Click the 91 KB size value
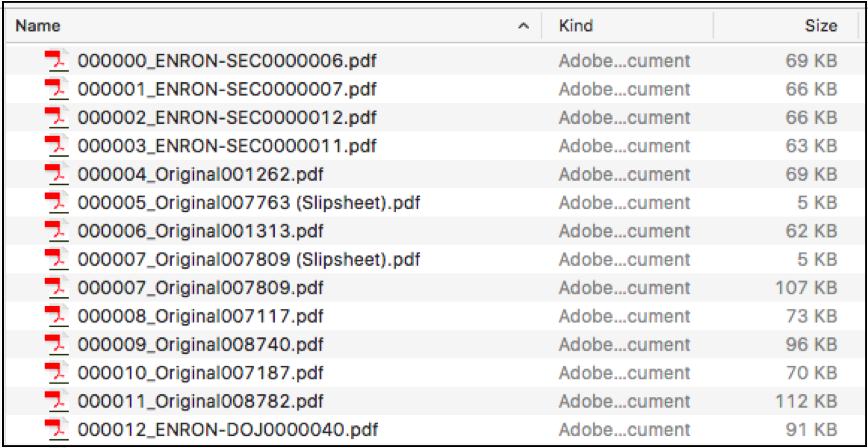 click(x=812, y=430)
